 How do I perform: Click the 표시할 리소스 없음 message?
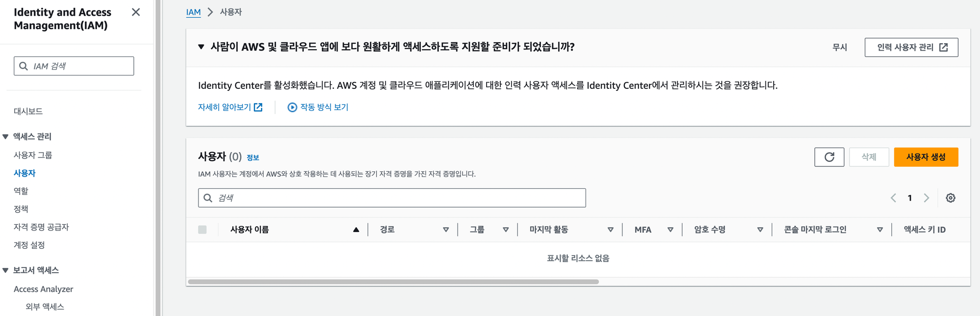pos(578,258)
